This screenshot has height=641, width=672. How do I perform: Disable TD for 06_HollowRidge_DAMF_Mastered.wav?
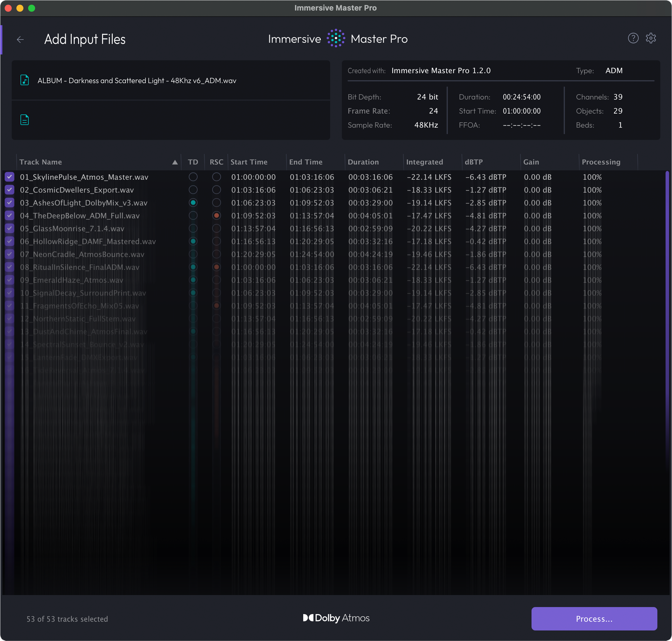pyautogui.click(x=193, y=241)
